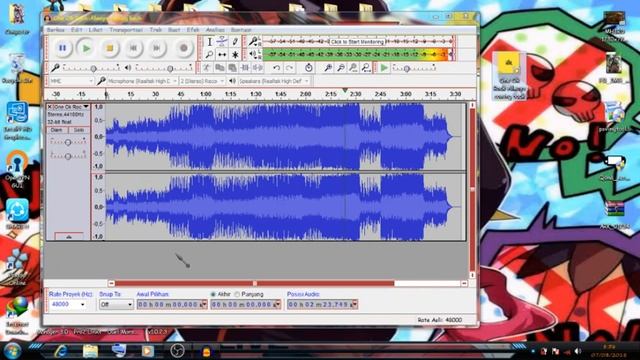
Task: Click the Silence audio icon
Action: point(258,68)
